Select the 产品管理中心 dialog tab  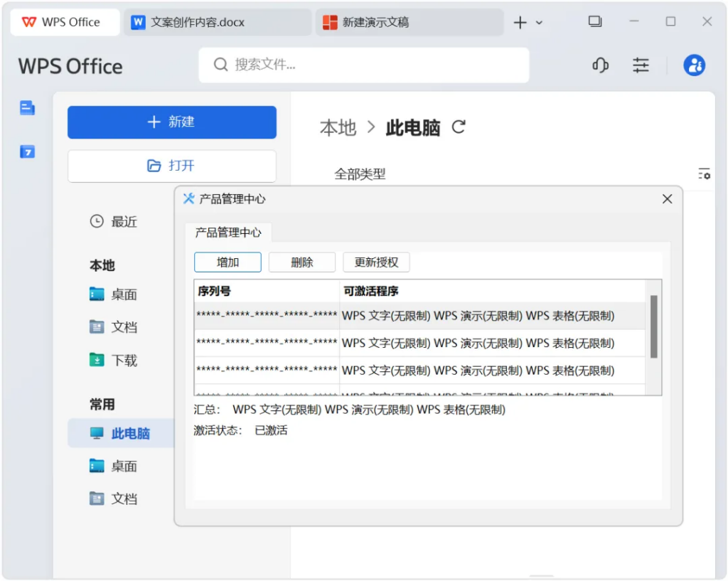pos(228,233)
